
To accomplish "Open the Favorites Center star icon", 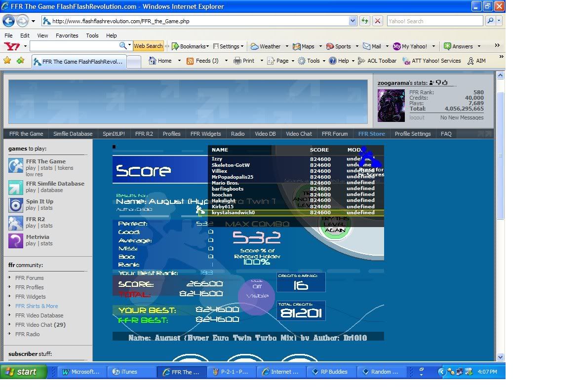I will (7, 60).
